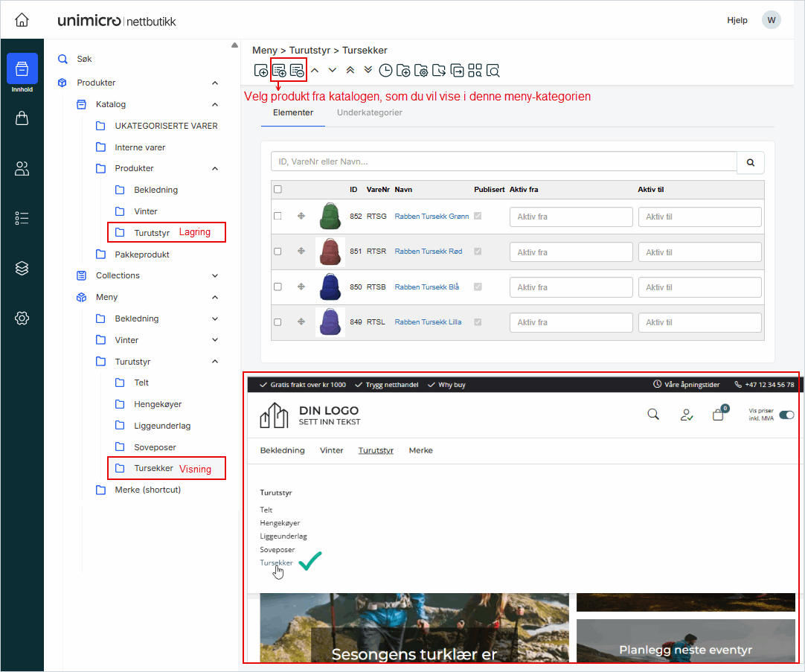
Task: Open the home icon in top-left corner
Action: 22,20
